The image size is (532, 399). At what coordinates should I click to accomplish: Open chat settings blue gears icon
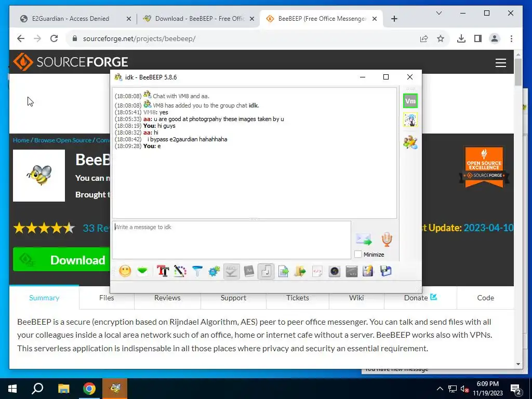[214, 271]
